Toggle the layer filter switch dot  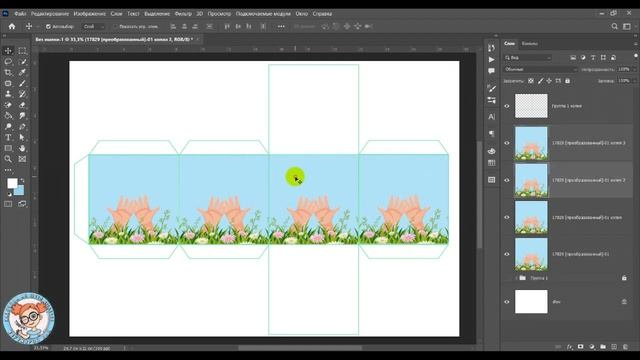(x=636, y=56)
